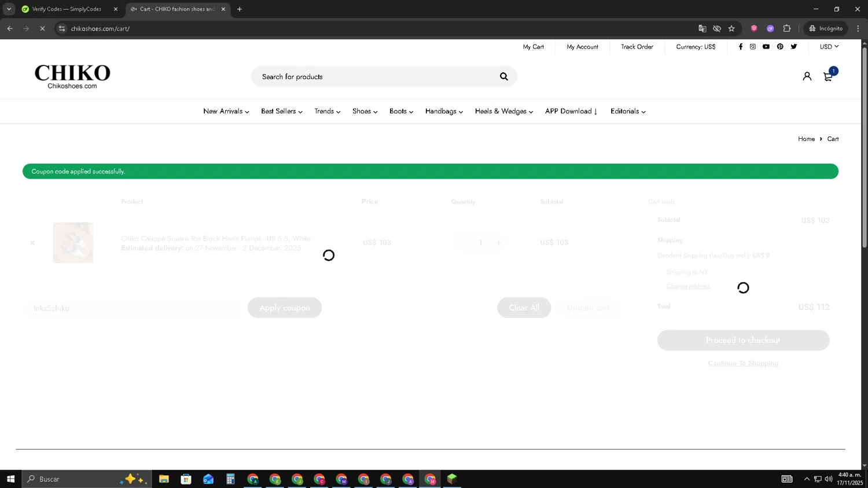Open APP Download menu item
The height and width of the screenshot is (488, 868).
571,111
